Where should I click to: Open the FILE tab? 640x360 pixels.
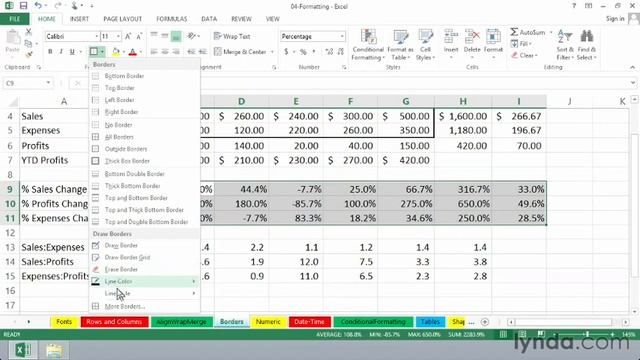point(15,19)
